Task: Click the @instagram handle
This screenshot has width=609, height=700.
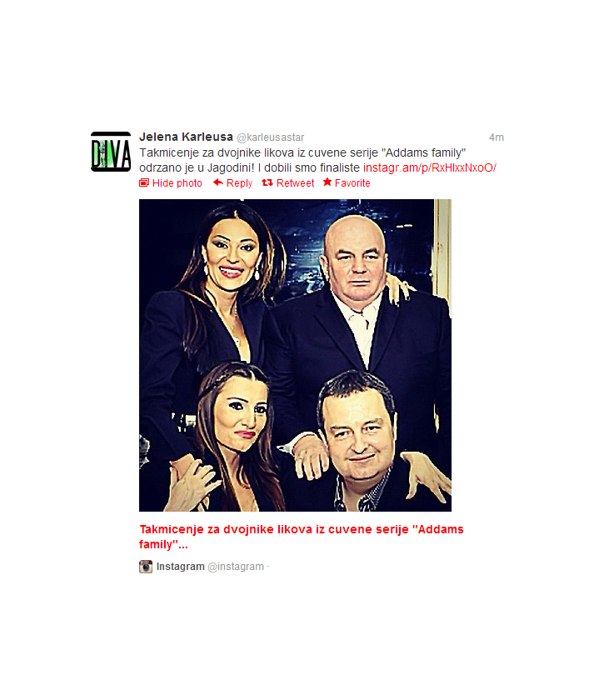Action: point(236,567)
